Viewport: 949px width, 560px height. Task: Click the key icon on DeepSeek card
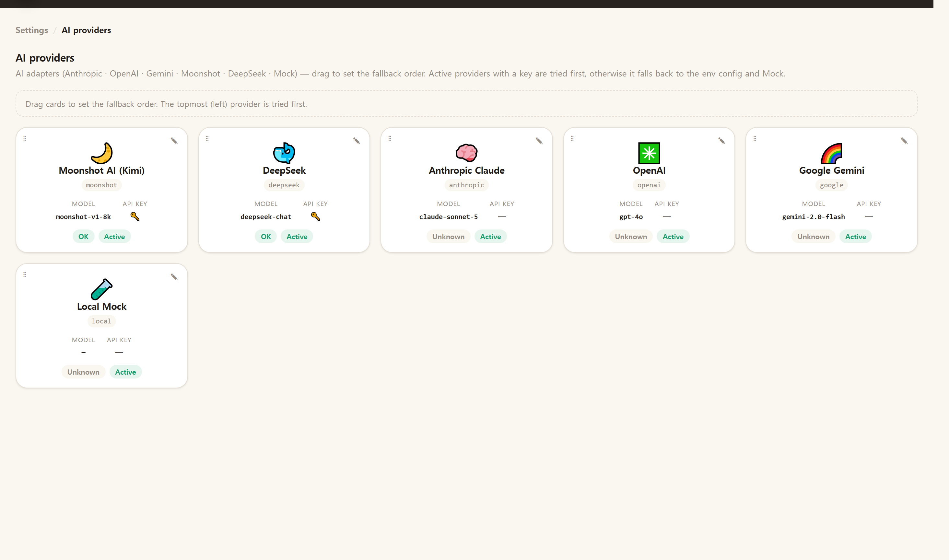click(315, 216)
